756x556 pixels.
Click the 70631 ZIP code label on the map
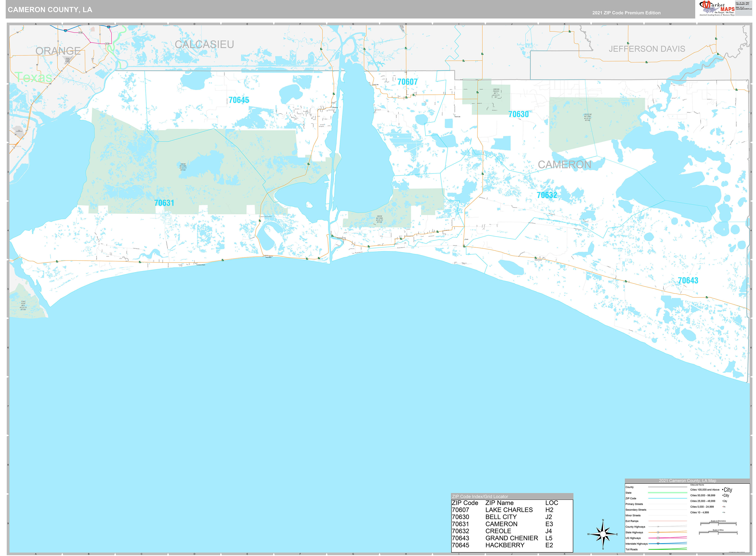click(x=164, y=203)
